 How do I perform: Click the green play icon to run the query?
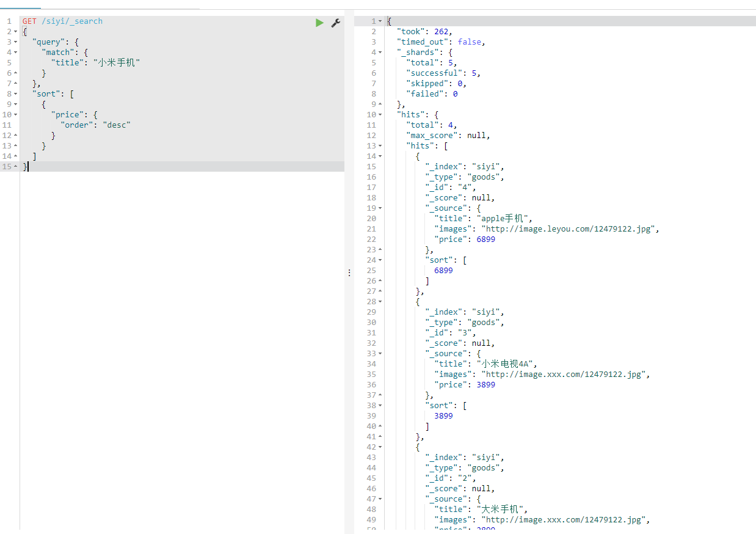319,22
